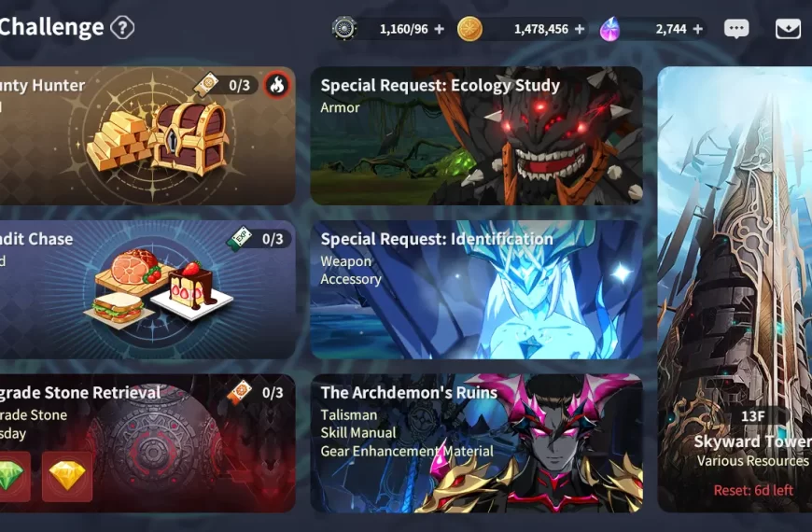Tap the stamina gear currency icon

coord(344,29)
